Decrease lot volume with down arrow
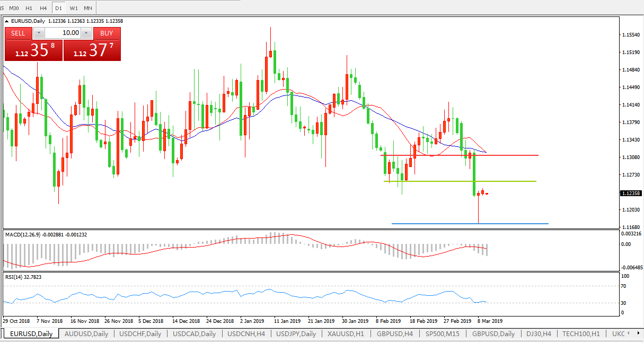The image size is (644, 343). tap(39, 33)
